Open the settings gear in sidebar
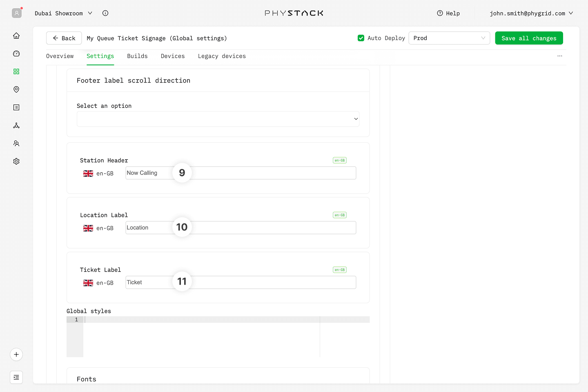Viewport: 588px width, 392px height. pyautogui.click(x=16, y=161)
